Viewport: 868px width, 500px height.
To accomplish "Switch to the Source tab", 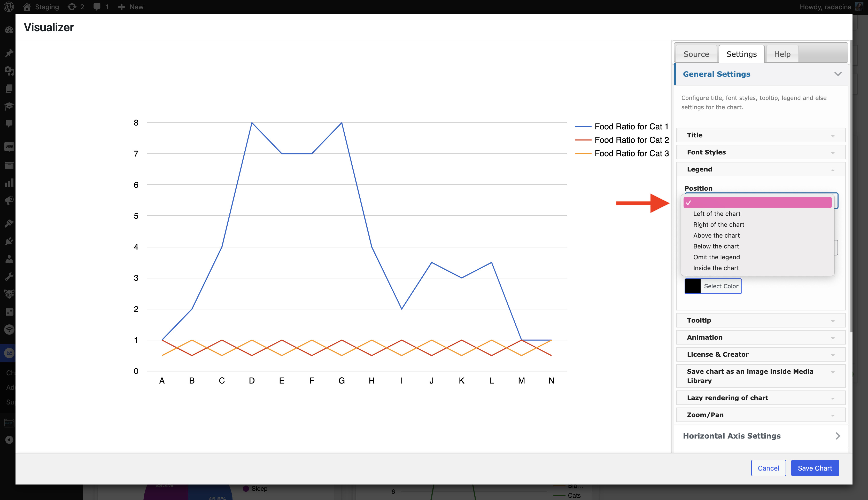I will pyautogui.click(x=696, y=54).
